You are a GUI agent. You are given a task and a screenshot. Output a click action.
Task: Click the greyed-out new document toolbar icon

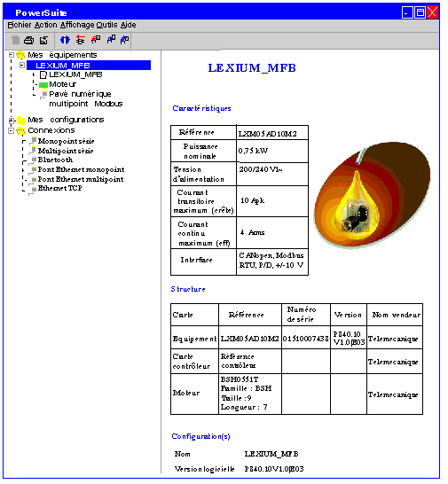[x=15, y=40]
